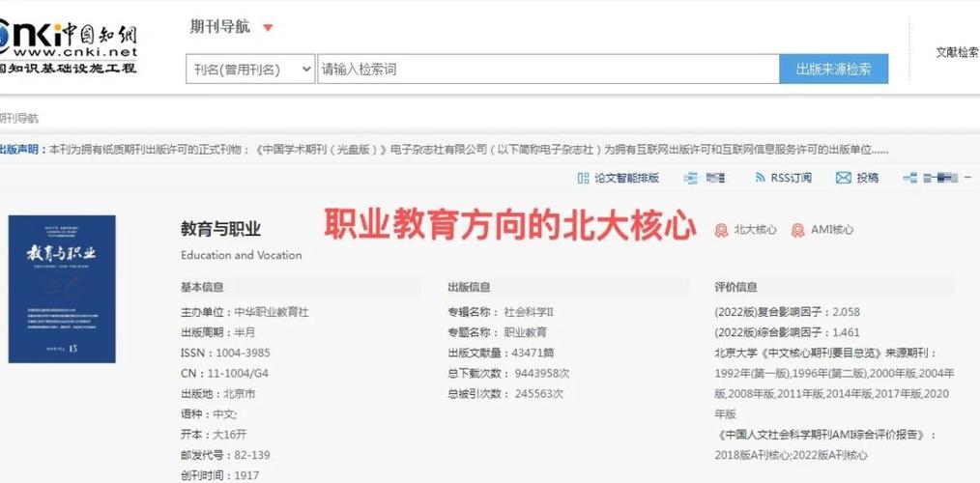Focus the 请输入检索词 search box

(548, 70)
